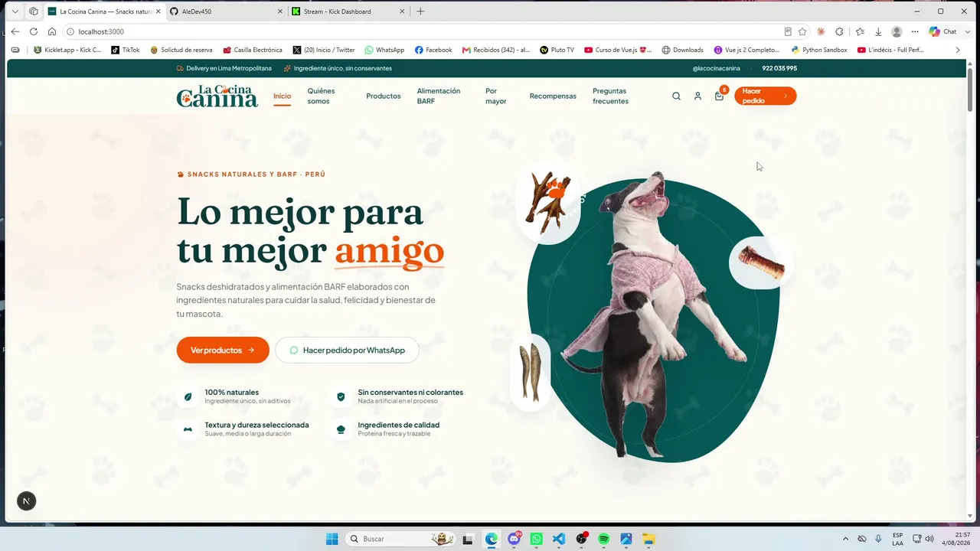Reload the page with refresh icon
The image size is (980, 551).
tap(33, 31)
